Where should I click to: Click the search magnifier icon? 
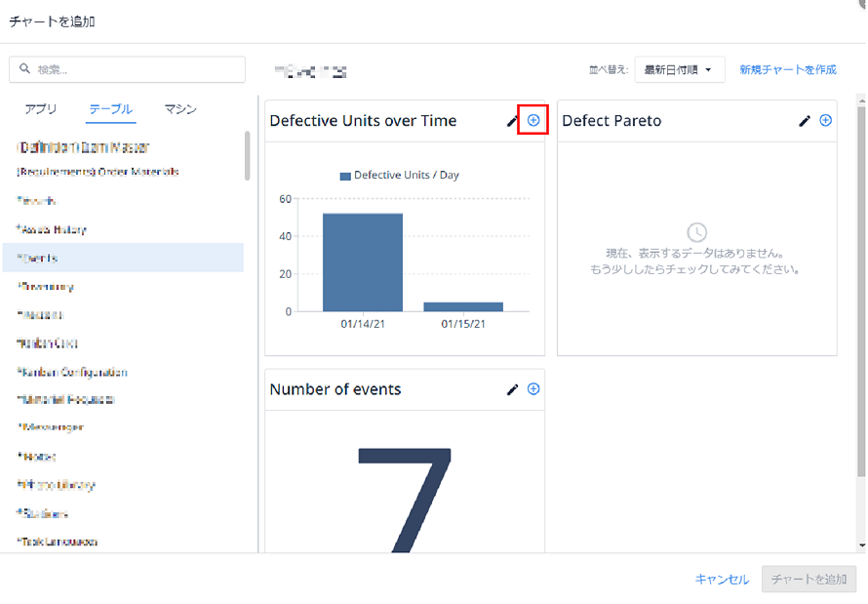tap(25, 68)
